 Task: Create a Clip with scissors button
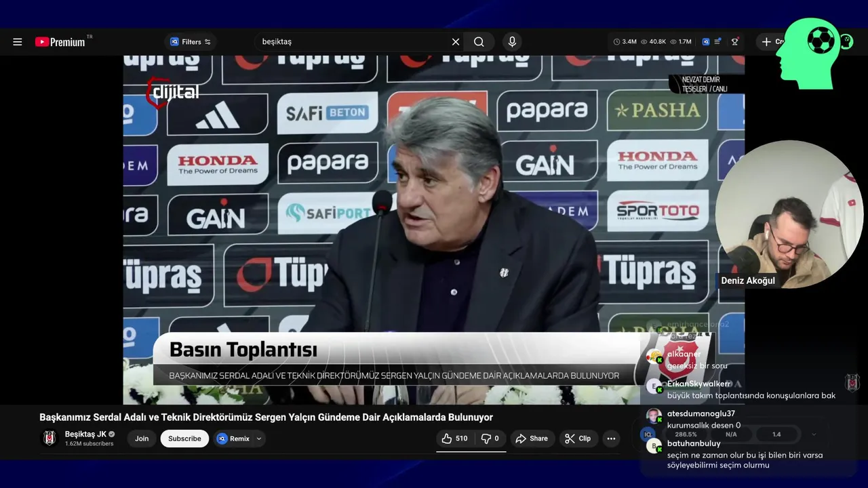tap(578, 439)
